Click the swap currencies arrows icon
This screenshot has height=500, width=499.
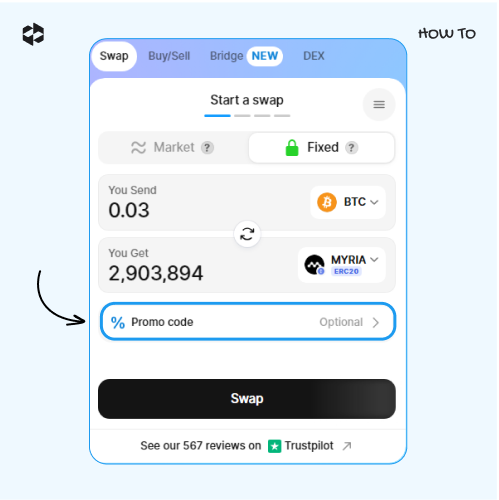[x=247, y=234]
